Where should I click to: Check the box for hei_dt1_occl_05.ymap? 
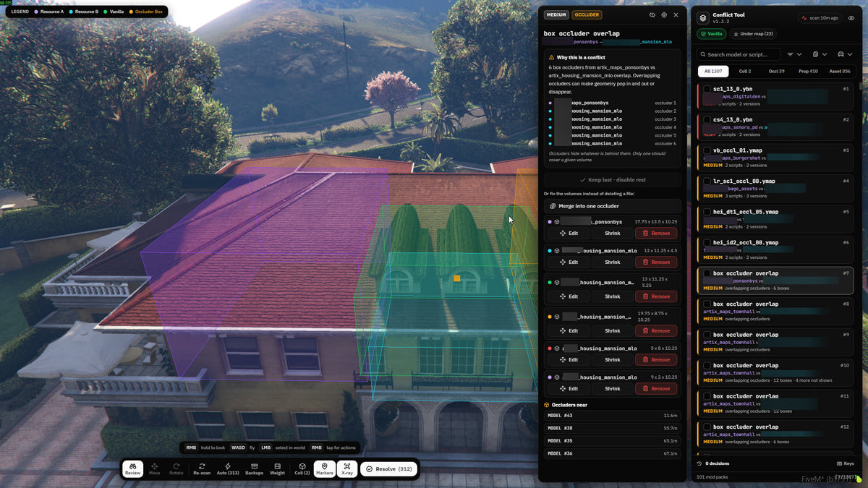click(x=707, y=212)
